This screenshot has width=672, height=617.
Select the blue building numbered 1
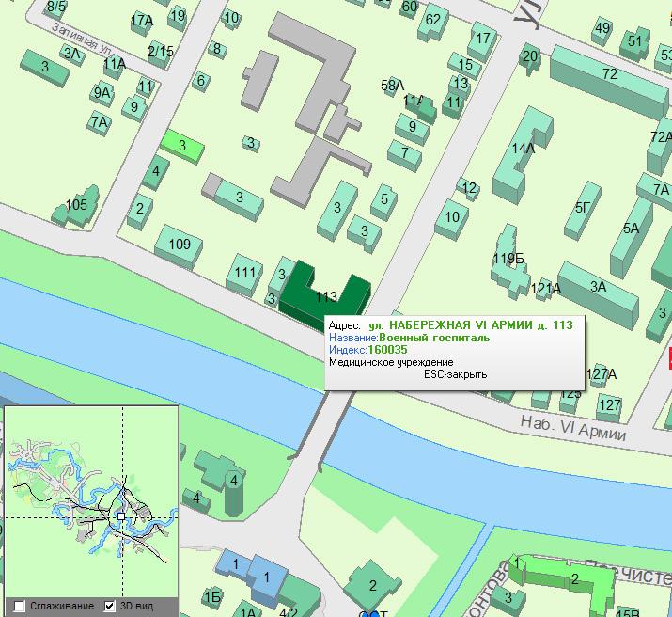coord(264,576)
